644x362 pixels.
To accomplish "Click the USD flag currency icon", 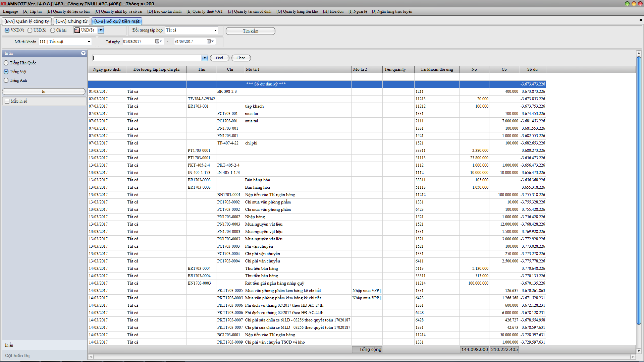I will coord(77,30).
